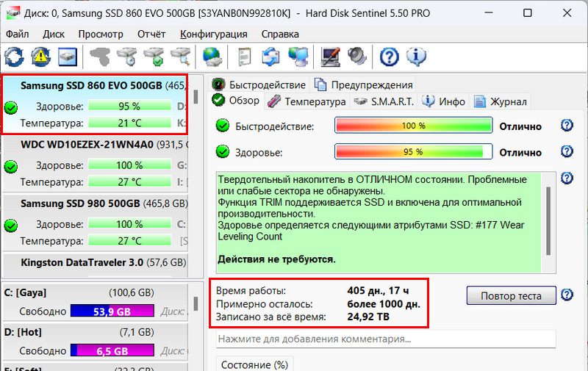The height and width of the screenshot is (371, 588).
Task: Click the blue refresh arrows toolbar icon
Action: pyautogui.click(x=14, y=57)
